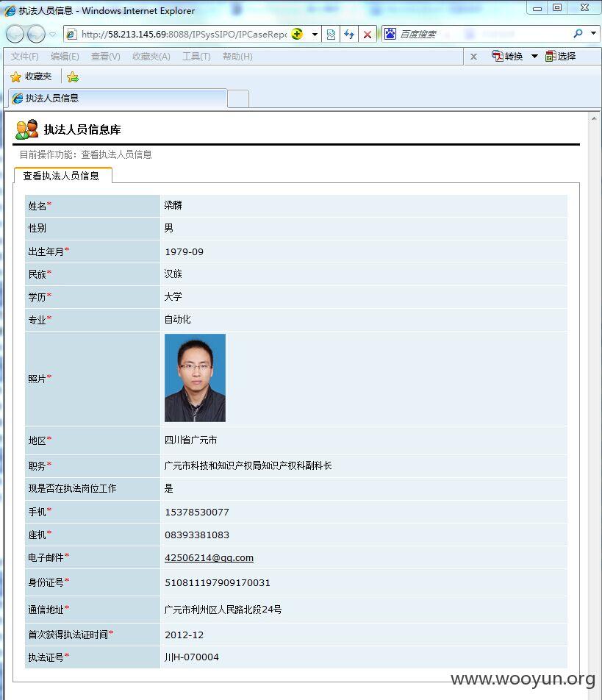Screen dimensions: 602x700
Task: Click the green plus icon in address bar
Action: click(x=297, y=34)
